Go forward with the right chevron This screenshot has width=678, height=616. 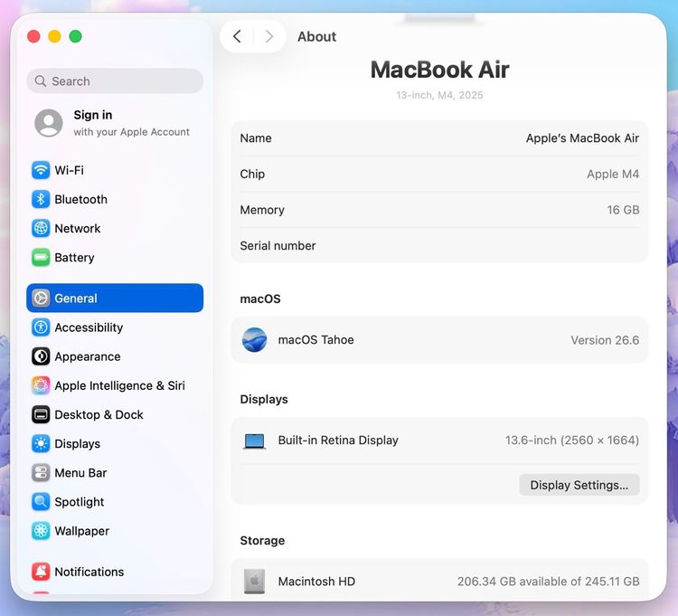click(x=269, y=36)
